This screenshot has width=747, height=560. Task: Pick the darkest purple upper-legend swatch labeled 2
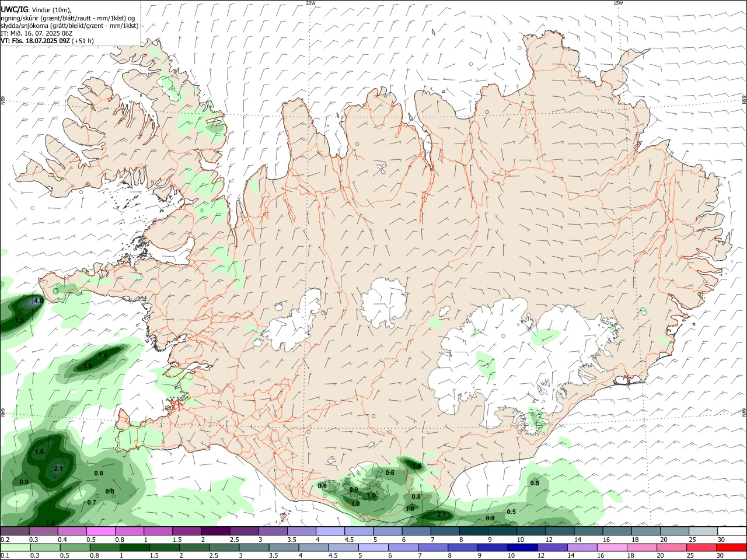click(x=215, y=531)
